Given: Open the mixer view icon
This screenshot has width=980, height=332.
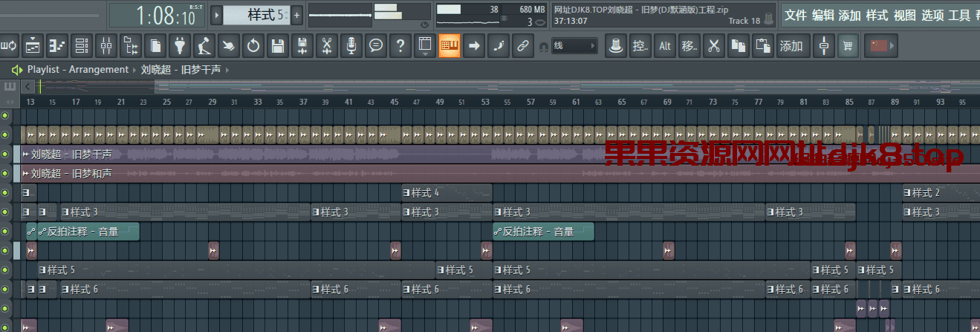Looking at the screenshot, I should pyautogui.click(x=106, y=46).
